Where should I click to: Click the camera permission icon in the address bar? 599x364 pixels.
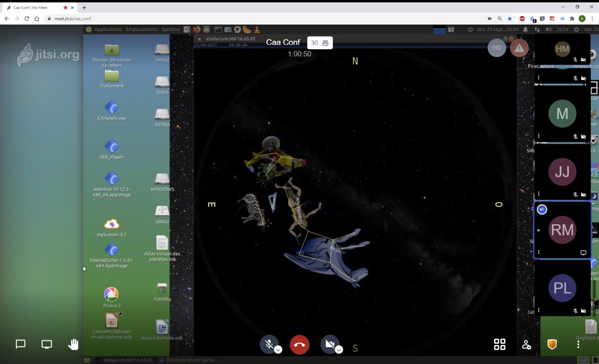click(x=489, y=18)
